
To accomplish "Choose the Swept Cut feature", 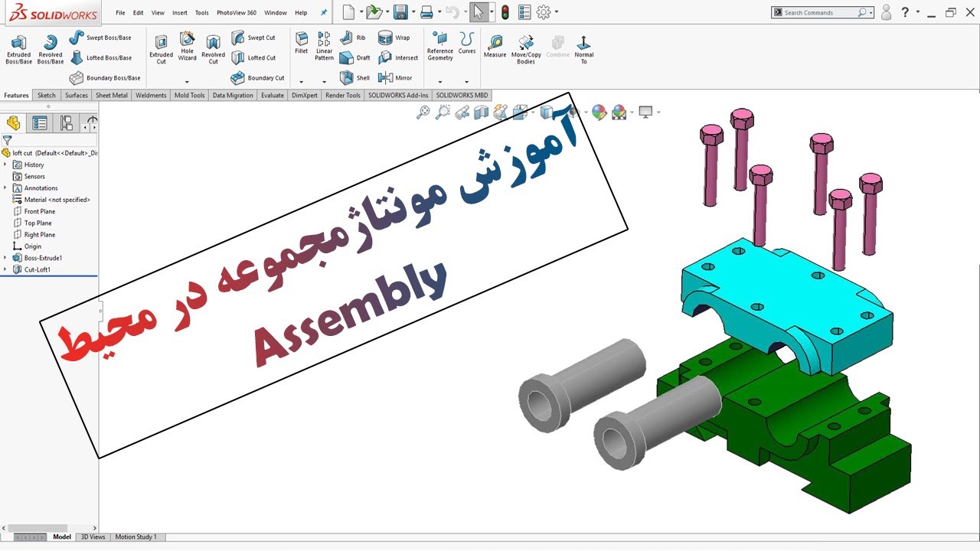I will [253, 37].
